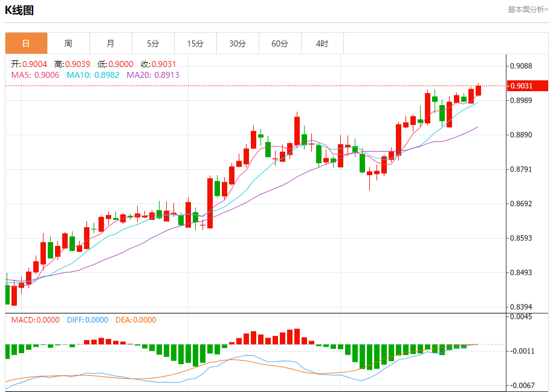
Task: Switch to the 4时 chart tab
Action: (322, 43)
